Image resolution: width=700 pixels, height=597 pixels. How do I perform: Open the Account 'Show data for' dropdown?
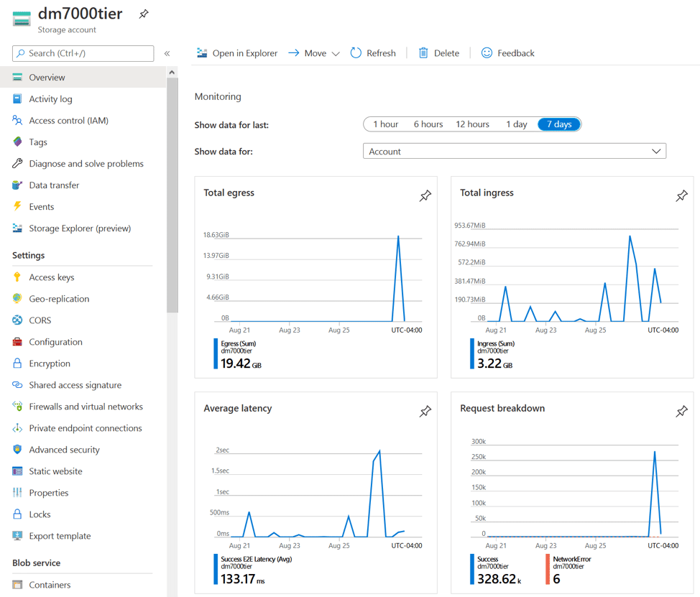click(x=515, y=152)
